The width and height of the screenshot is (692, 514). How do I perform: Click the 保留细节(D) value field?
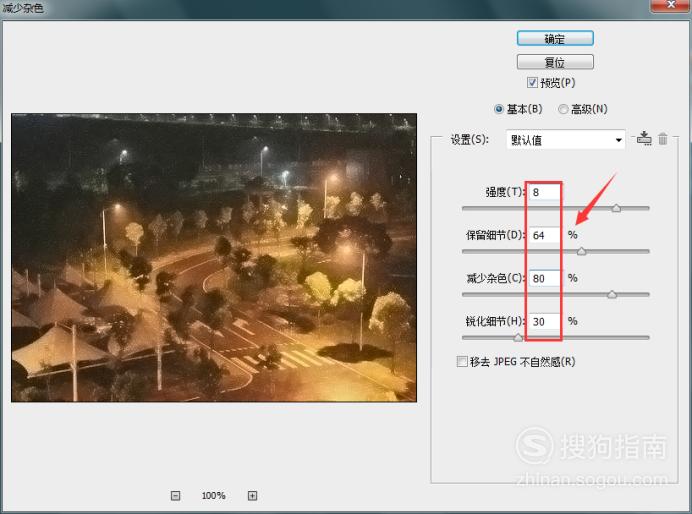(544, 235)
